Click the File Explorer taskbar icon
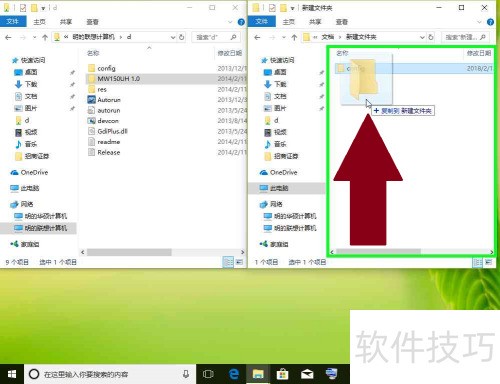Screen dimensions: 500x384 pyautogui.click(x=258, y=374)
